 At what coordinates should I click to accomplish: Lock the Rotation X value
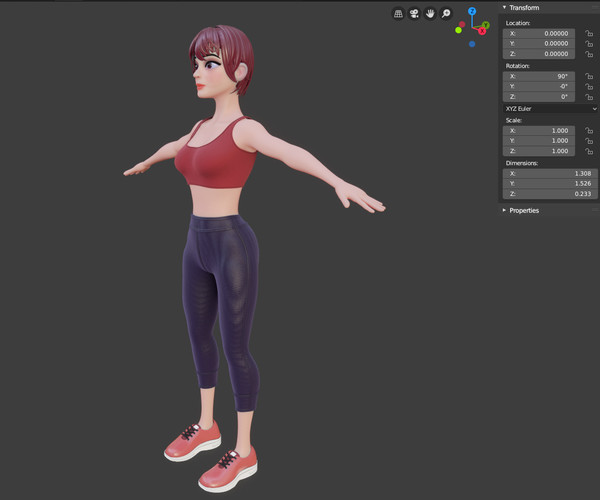(589, 77)
